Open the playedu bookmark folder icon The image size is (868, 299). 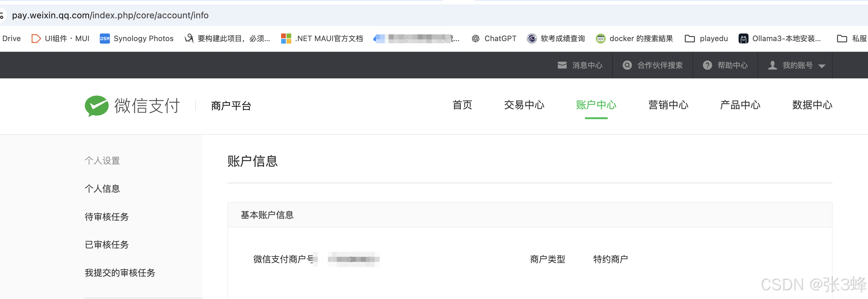click(690, 39)
